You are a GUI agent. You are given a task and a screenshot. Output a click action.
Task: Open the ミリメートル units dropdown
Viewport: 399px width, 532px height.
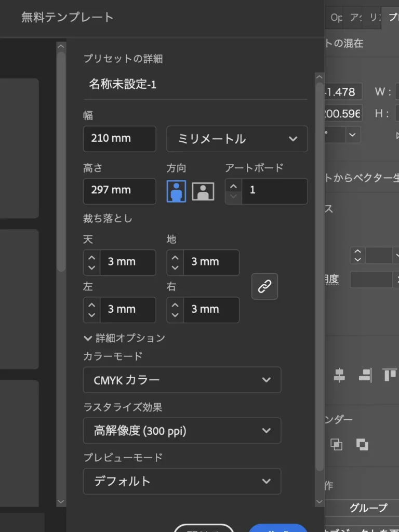237,139
